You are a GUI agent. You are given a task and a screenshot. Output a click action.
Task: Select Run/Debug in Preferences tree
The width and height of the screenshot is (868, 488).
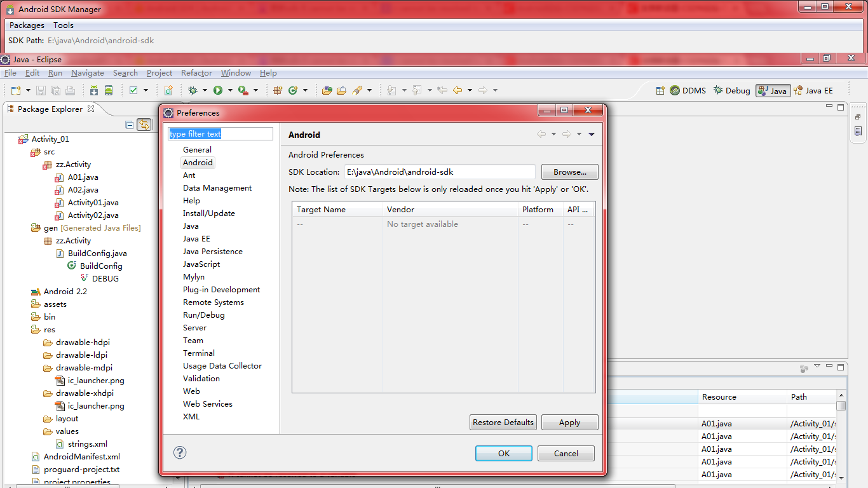point(204,315)
